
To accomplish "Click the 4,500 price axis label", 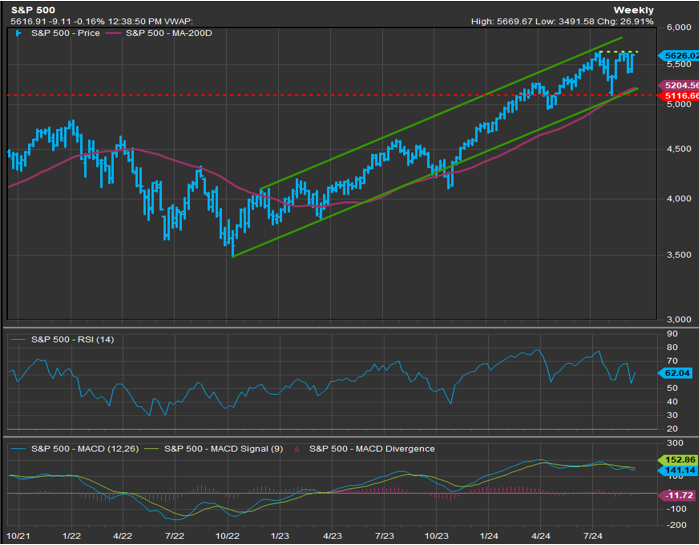I will click(679, 149).
